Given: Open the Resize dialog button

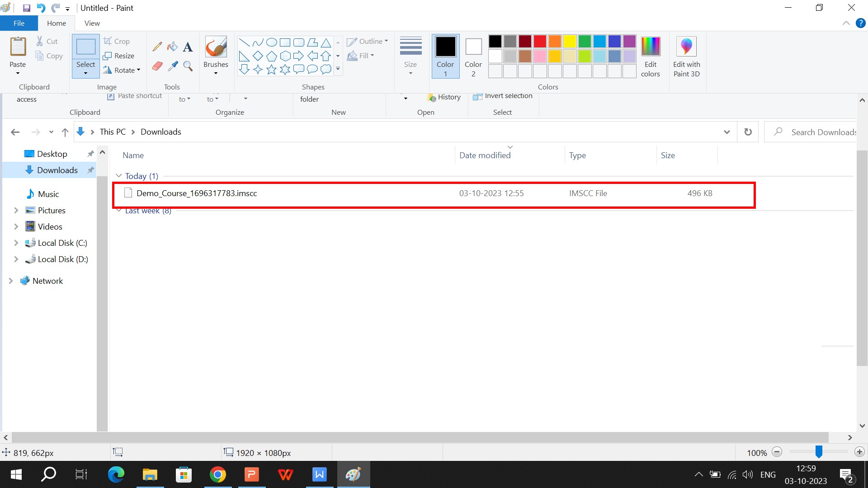Looking at the screenshot, I should (x=119, y=56).
